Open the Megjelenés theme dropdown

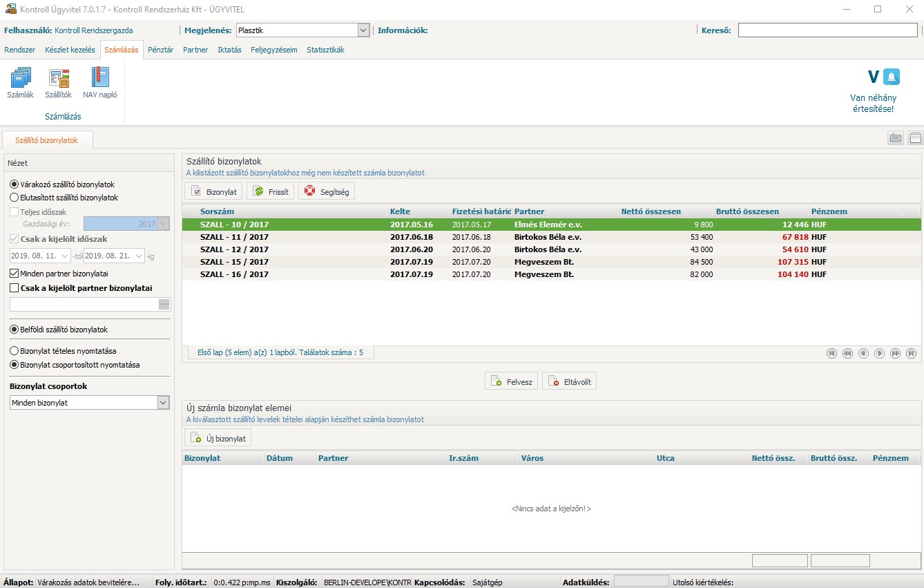tap(364, 30)
